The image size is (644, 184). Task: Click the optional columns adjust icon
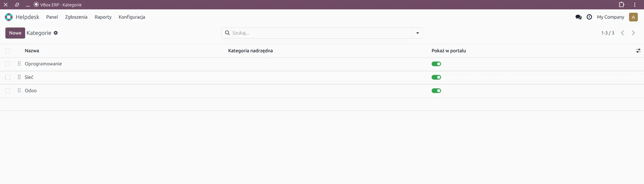tap(638, 51)
